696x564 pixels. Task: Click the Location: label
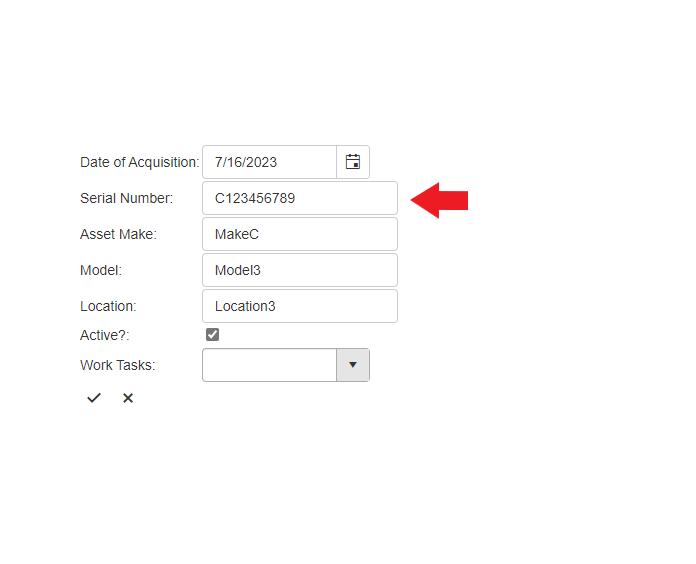pos(108,306)
